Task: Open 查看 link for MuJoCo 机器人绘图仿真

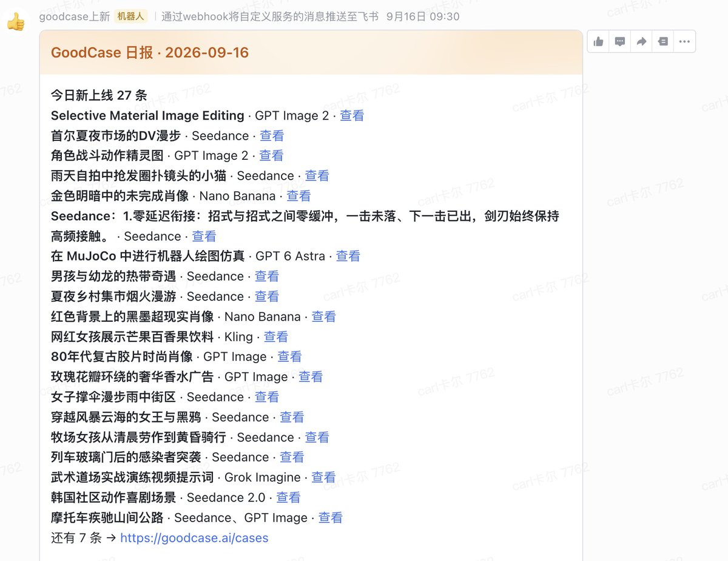Action: coord(348,256)
